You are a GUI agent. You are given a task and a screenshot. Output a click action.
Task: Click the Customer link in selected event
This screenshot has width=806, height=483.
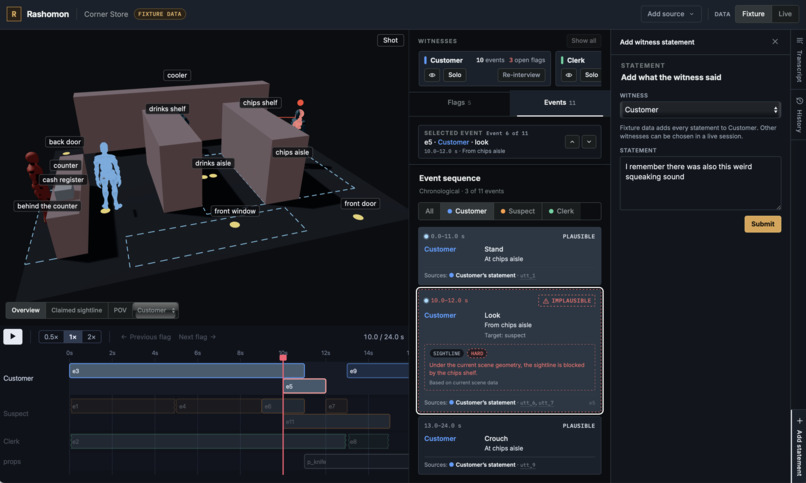pos(453,142)
